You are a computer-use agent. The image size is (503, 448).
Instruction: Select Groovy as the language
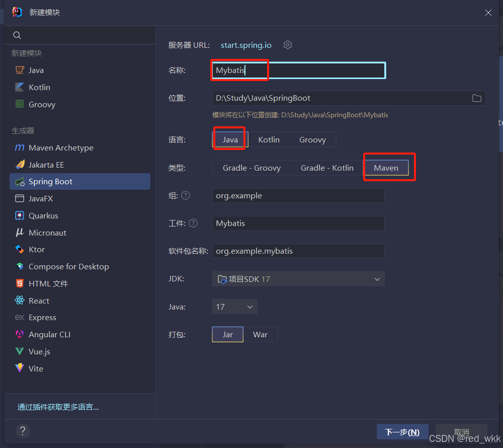point(312,139)
